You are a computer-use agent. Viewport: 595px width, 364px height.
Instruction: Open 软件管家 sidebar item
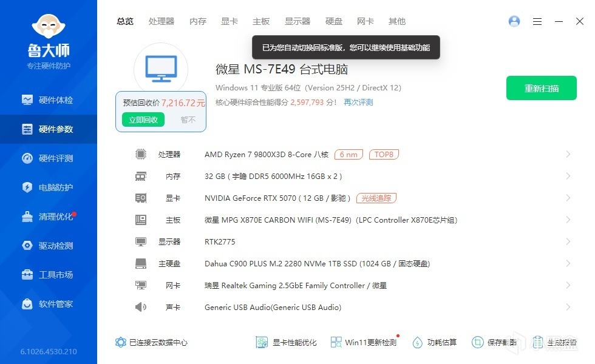click(48, 304)
